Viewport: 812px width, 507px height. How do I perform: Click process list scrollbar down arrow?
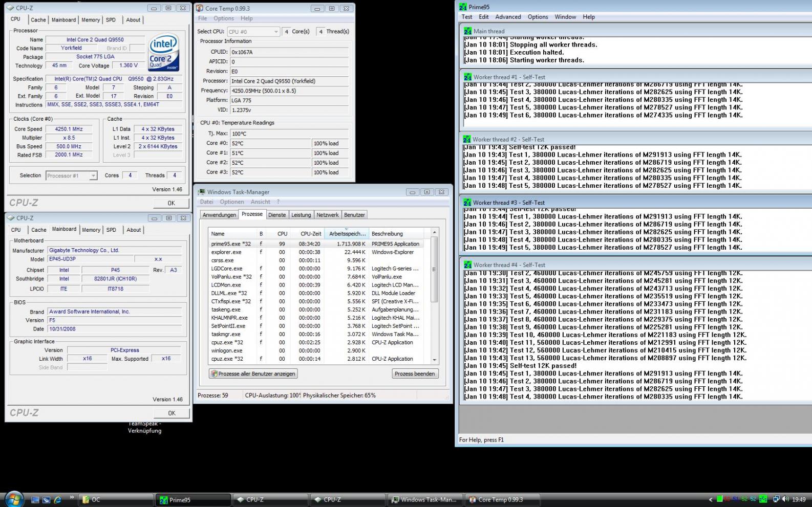pyautogui.click(x=434, y=360)
